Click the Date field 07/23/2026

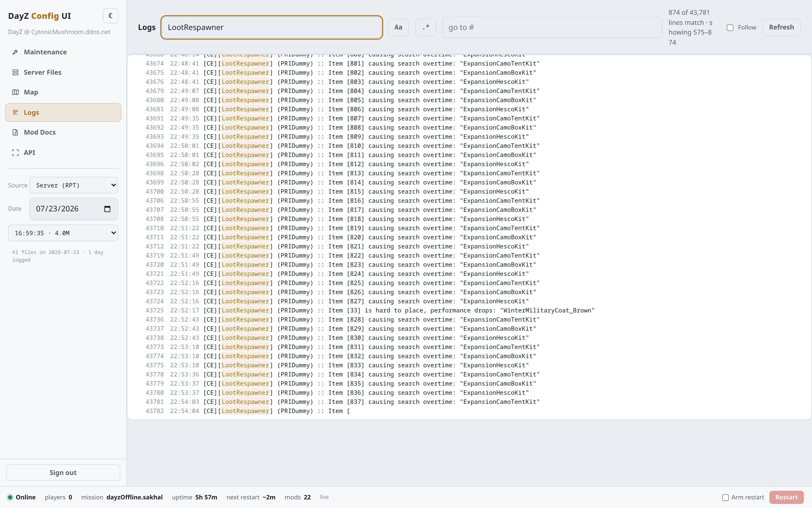tap(74, 209)
